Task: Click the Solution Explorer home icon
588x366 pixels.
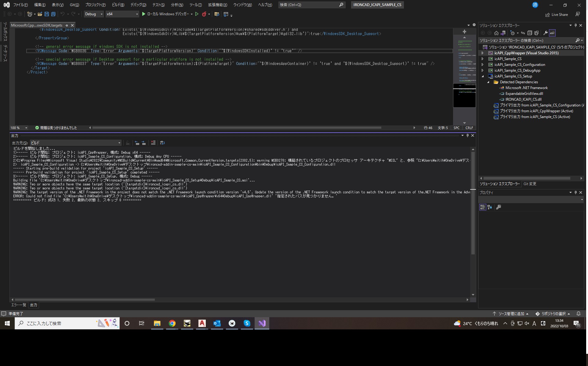Action: tap(496, 33)
